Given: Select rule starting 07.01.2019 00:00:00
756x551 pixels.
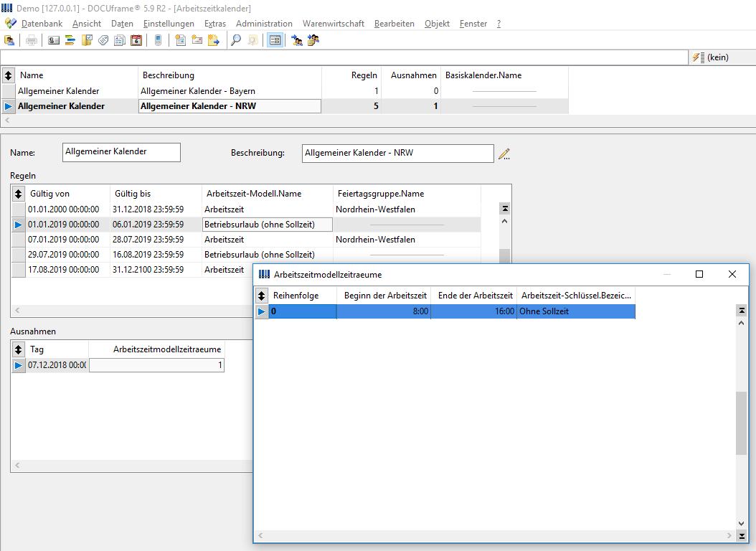Looking at the screenshot, I should (x=246, y=240).
